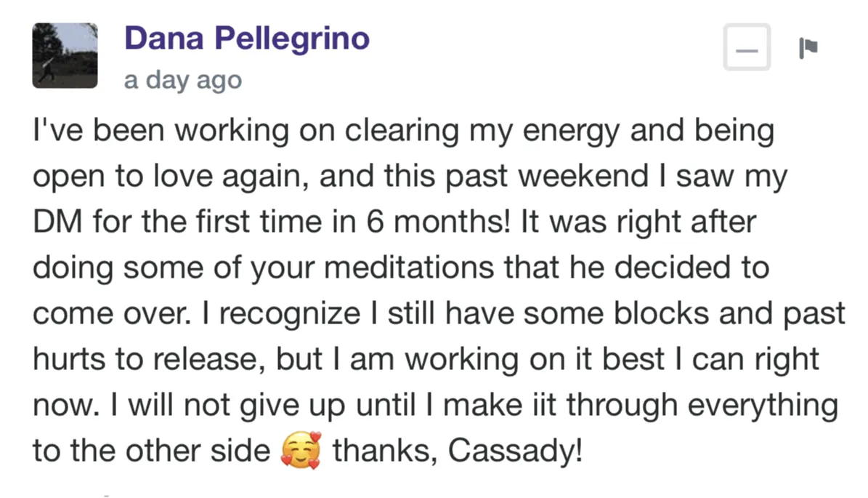The image size is (868, 498).
Task: Collapse the comment with the minus button
Action: [747, 47]
